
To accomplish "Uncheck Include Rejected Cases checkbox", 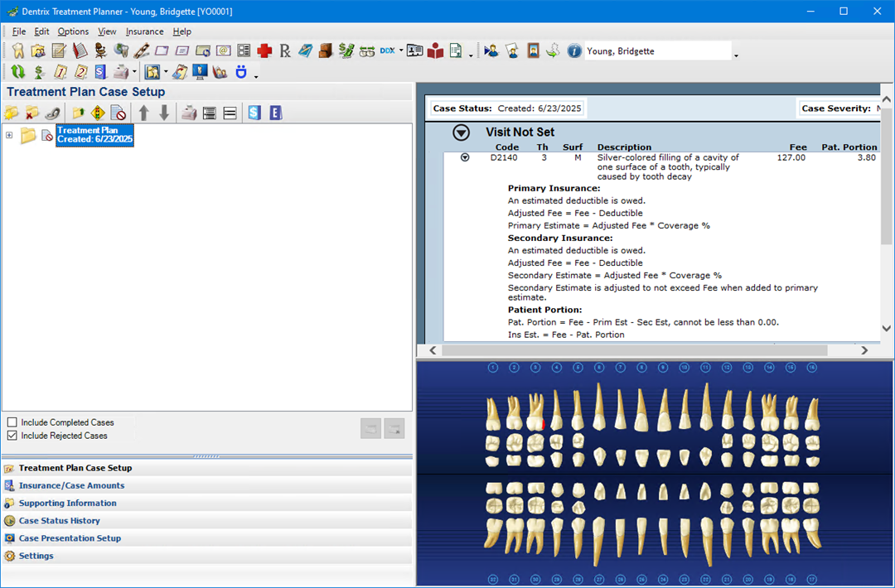I will 12,436.
